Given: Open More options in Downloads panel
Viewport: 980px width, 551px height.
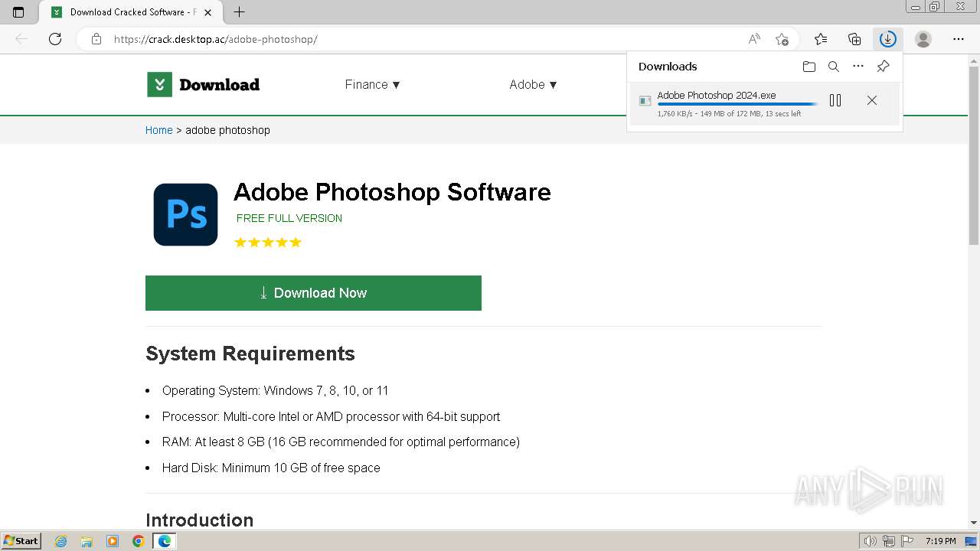Looking at the screenshot, I should [858, 67].
